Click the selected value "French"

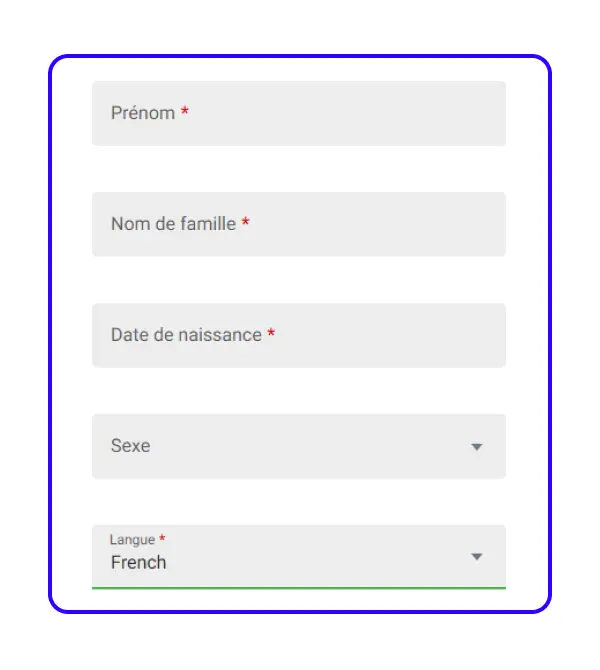139,563
